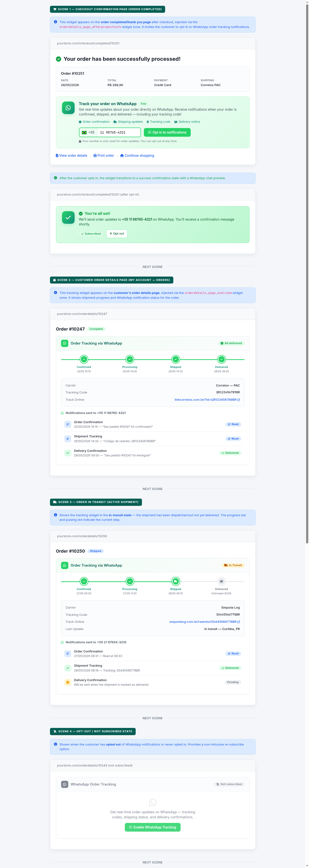
Task: Click the gray WhatsApp icon in WhatsApp Order Tracking header
Action: pyautogui.click(x=65, y=784)
